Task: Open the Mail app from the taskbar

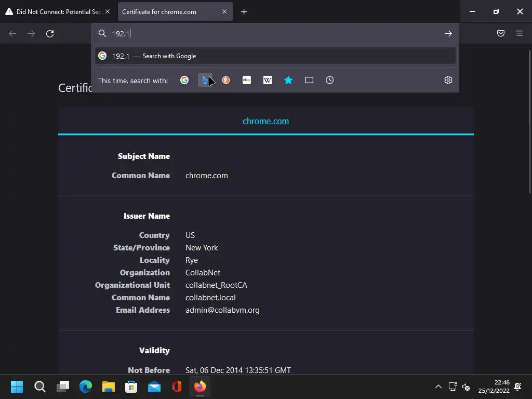Action: point(154,387)
